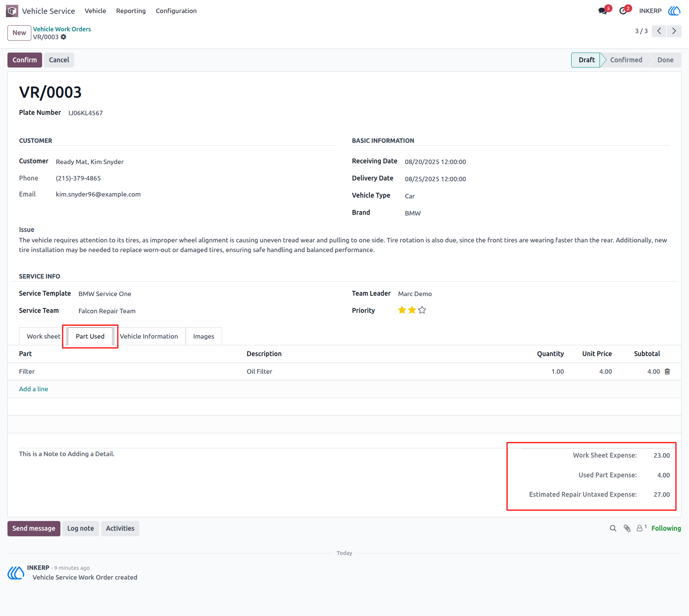Click the Confirm button
Viewport: 689px width, 616px height.
click(x=25, y=60)
